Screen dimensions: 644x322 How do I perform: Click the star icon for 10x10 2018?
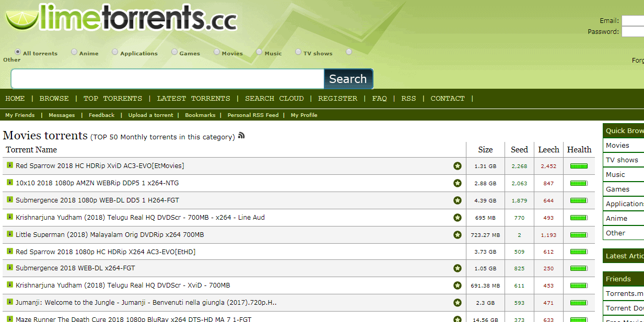point(458,183)
